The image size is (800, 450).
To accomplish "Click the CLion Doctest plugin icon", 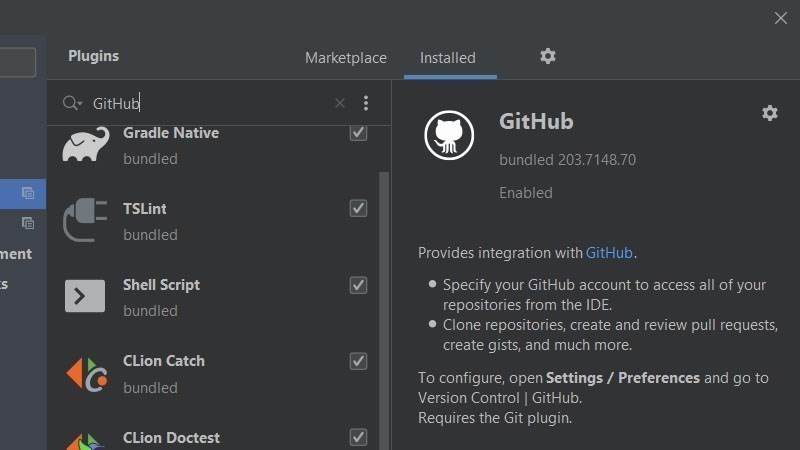I will click(86, 438).
